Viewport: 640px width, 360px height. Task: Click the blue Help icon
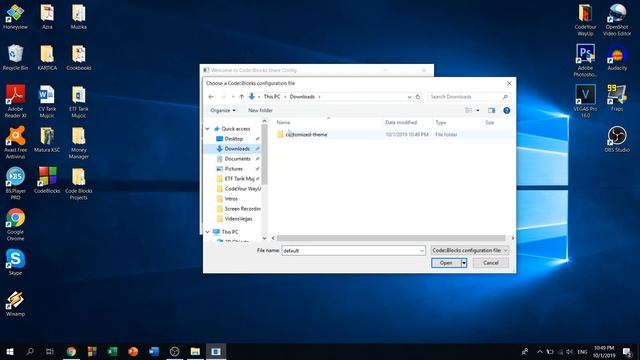507,111
